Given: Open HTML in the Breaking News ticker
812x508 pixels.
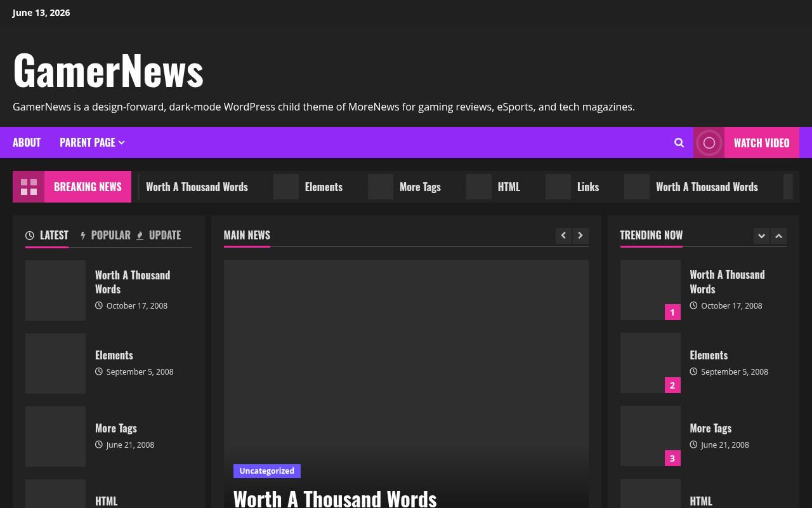Looking at the screenshot, I should point(509,187).
